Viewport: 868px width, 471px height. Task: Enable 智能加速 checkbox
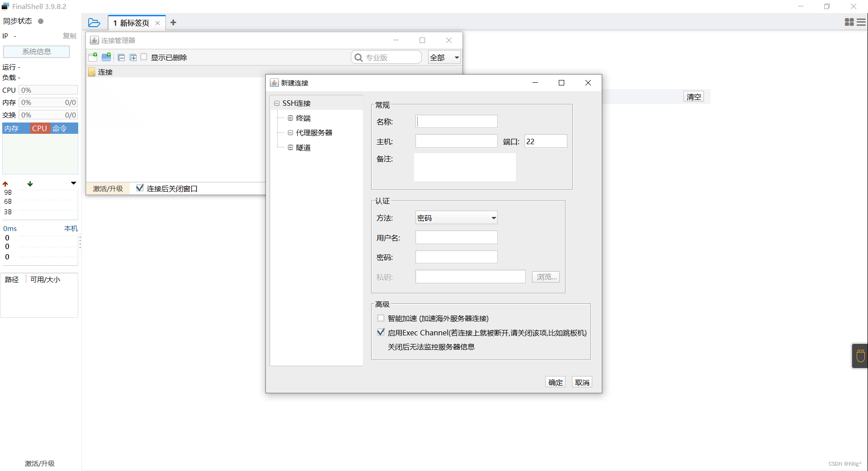coord(381,318)
